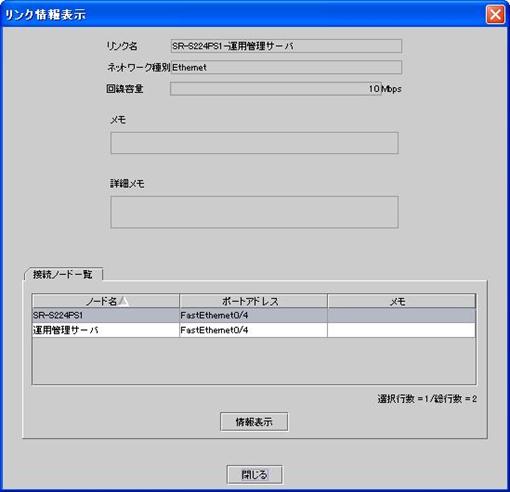This screenshot has height=492, width=510.
Task: Select the 運用管理サーバ node row
Action: coord(254,330)
